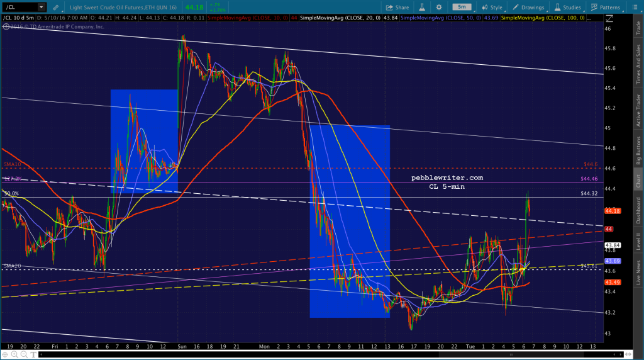Click the ellipsis after the study labels
Image resolution: width=644 pixels, height=360 pixels.
589,19
